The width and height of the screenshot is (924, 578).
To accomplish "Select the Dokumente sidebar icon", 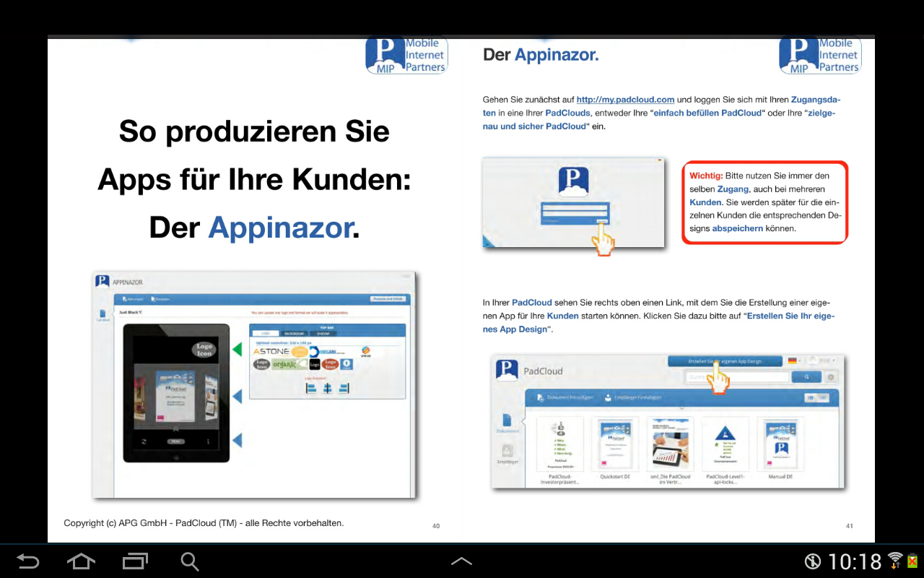I will (x=507, y=423).
